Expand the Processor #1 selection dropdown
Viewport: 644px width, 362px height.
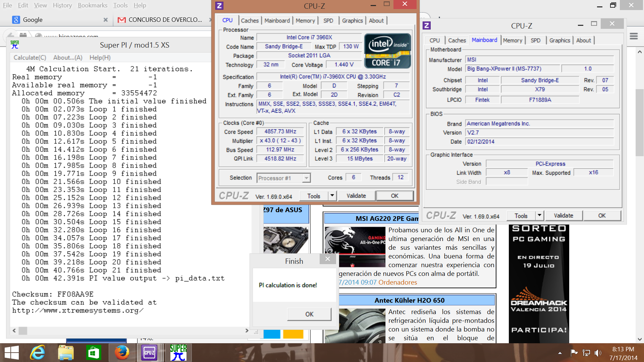[x=306, y=178]
